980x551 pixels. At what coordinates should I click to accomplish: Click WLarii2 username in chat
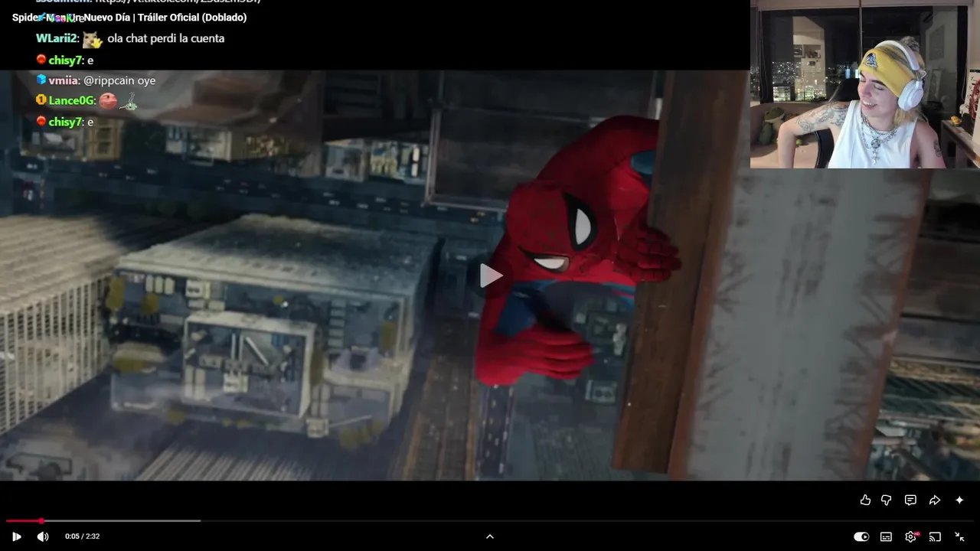[56, 38]
